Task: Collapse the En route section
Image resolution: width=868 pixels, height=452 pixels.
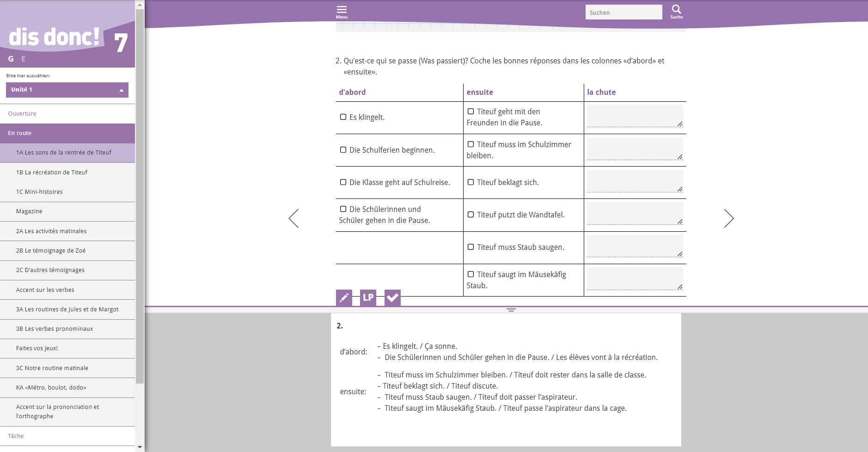Action: [67, 133]
